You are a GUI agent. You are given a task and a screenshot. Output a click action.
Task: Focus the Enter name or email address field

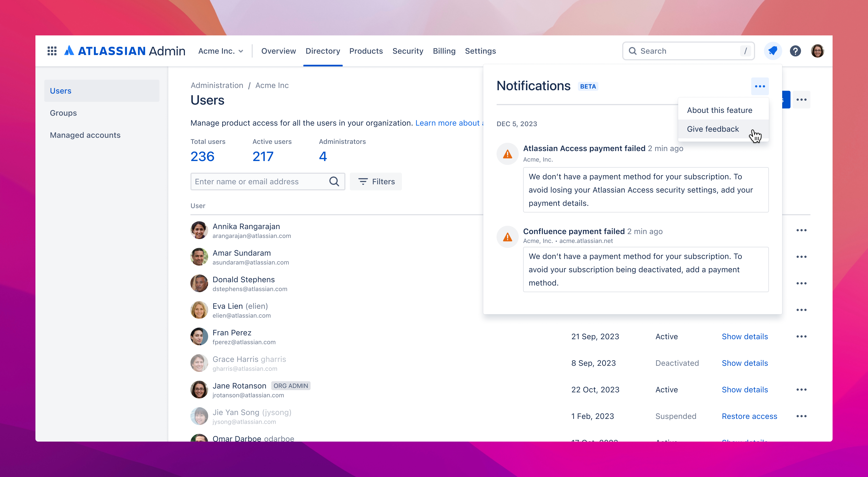pyautogui.click(x=268, y=182)
